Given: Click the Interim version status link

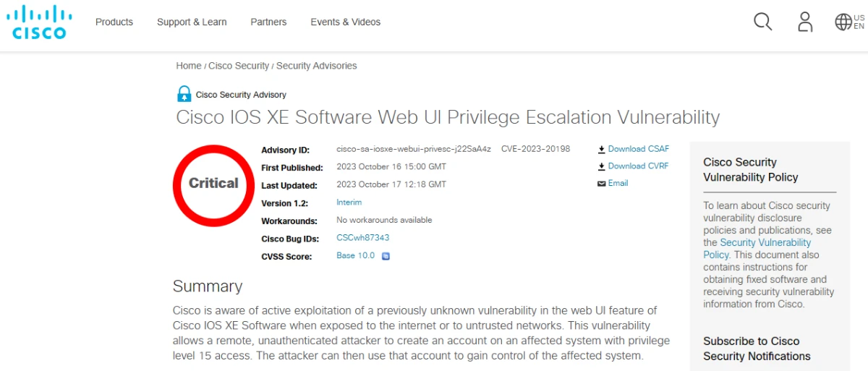Looking at the screenshot, I should tap(349, 202).
